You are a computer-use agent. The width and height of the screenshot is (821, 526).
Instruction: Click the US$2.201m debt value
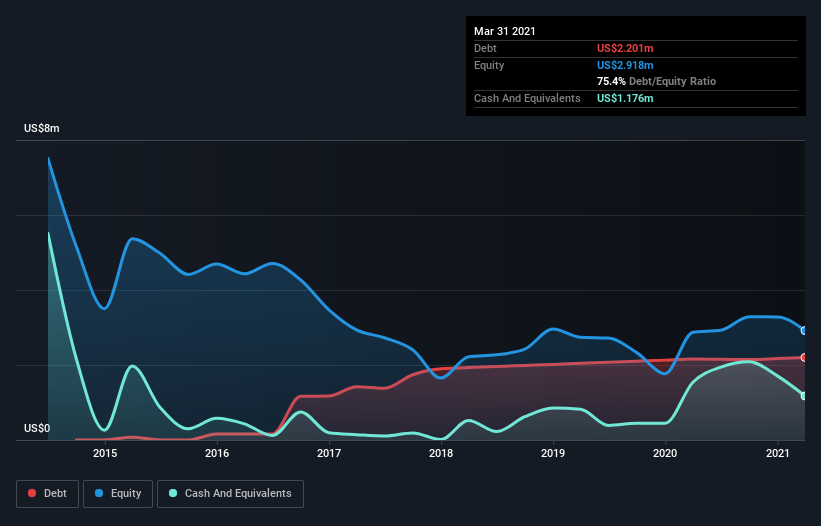pyautogui.click(x=625, y=48)
